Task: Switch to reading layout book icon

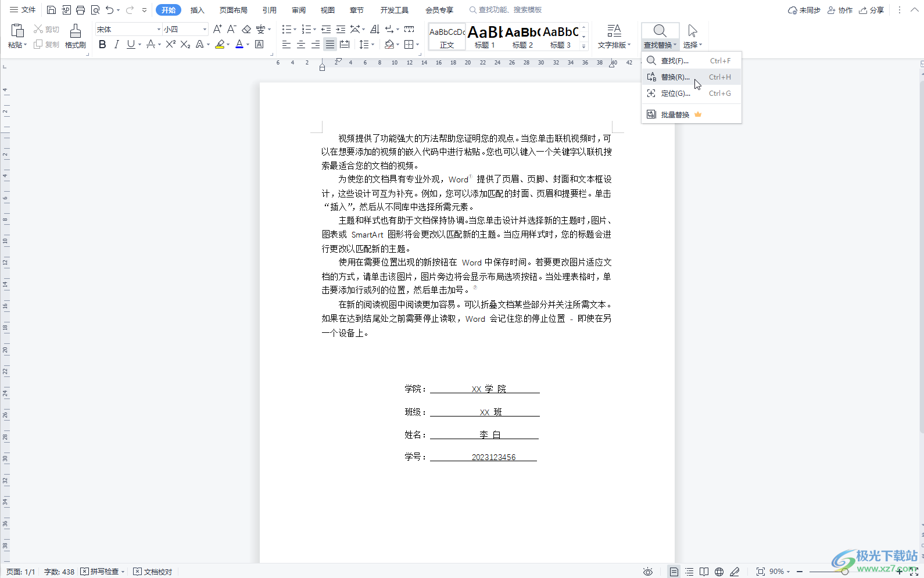Action: pos(704,572)
